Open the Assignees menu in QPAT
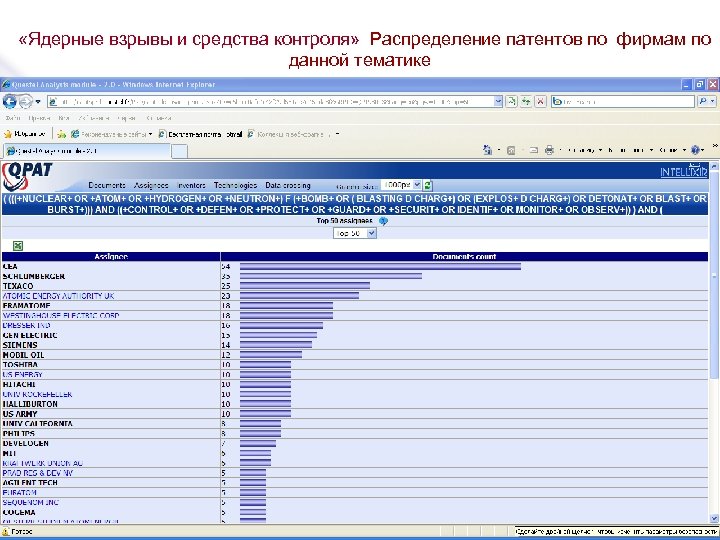Image resolution: width=720 pixels, height=540 pixels. click(151, 185)
